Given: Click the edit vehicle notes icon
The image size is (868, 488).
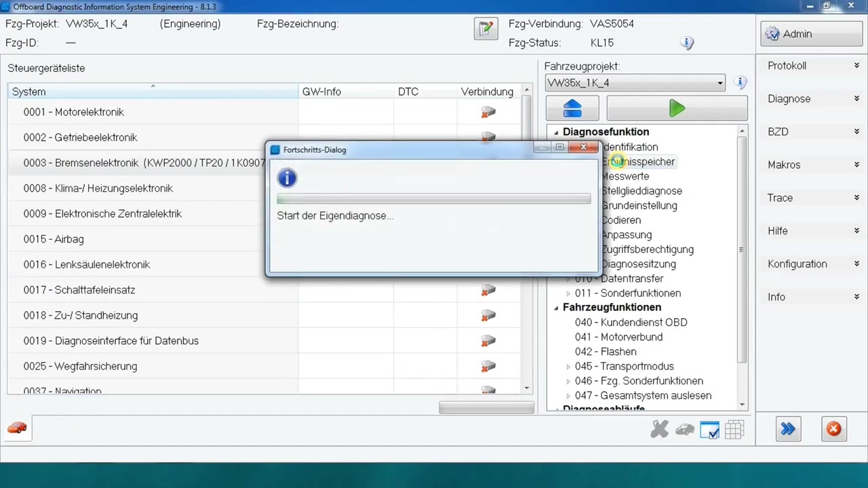Looking at the screenshot, I should tap(486, 28).
